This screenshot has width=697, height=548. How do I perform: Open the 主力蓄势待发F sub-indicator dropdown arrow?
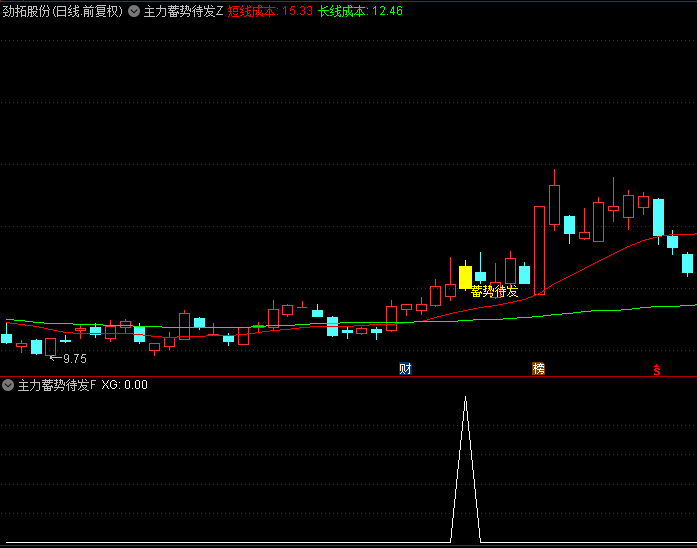[x=8, y=385]
